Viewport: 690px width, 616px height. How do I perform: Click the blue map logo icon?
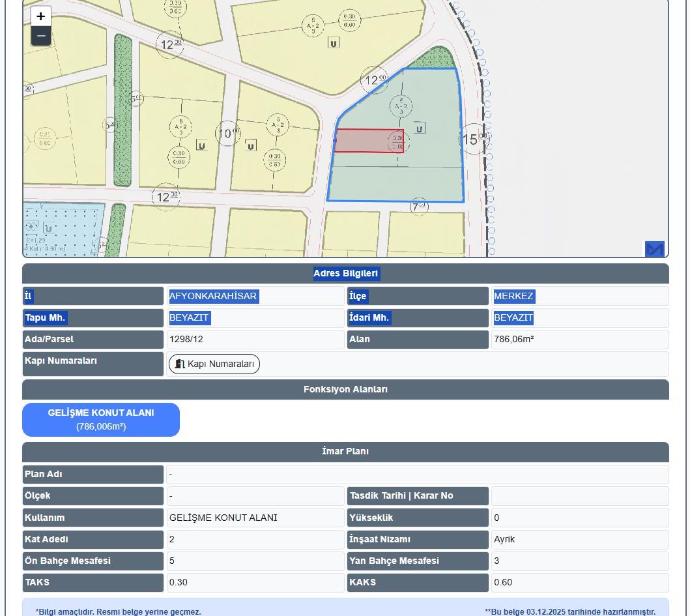[x=654, y=249]
